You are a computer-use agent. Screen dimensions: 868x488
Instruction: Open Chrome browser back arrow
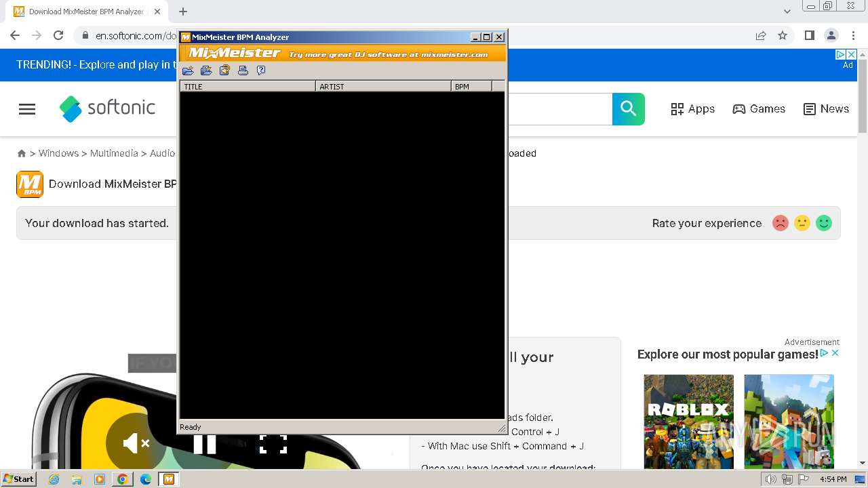pos(15,35)
